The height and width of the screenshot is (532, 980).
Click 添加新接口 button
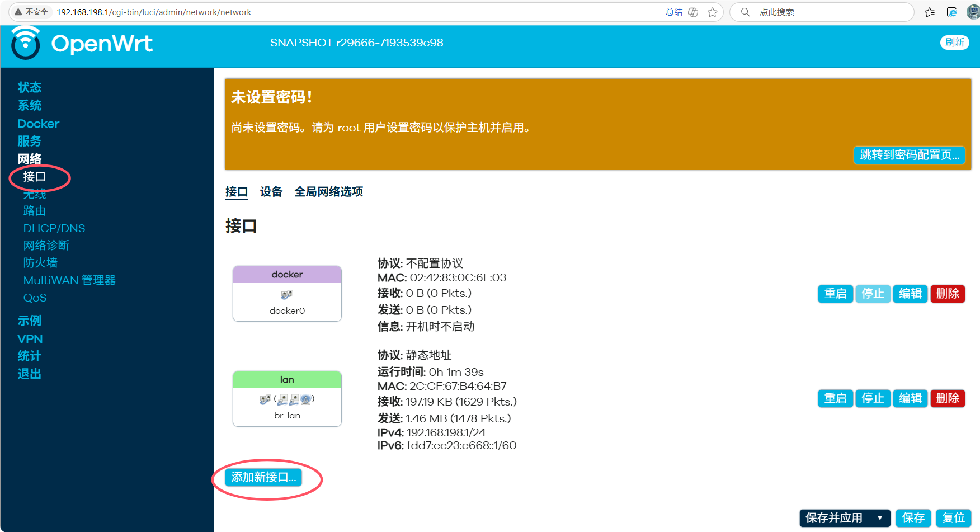[263, 477]
